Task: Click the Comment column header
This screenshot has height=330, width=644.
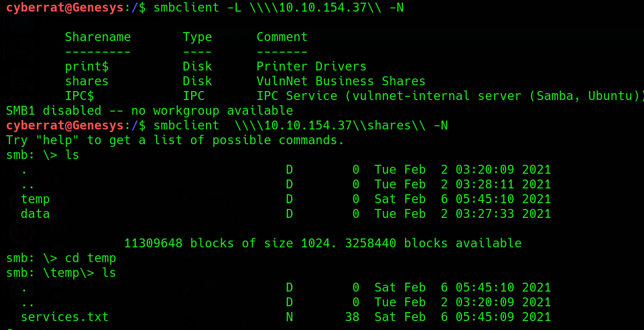Action: click(282, 37)
